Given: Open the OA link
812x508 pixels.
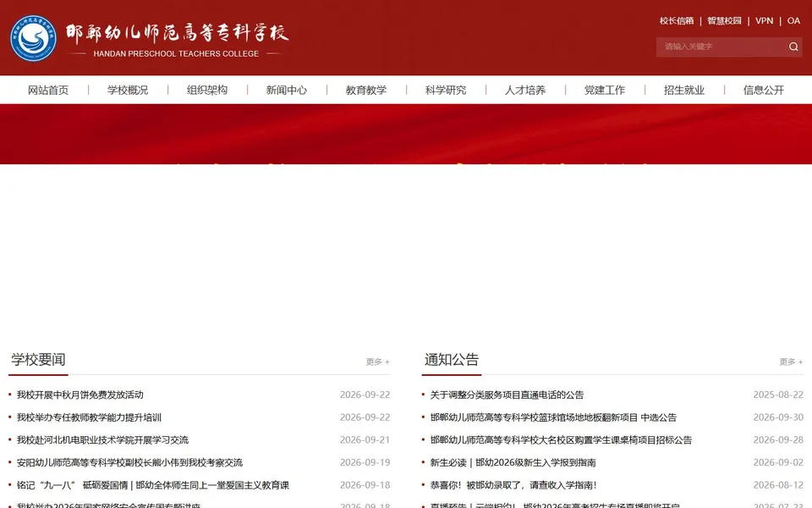Looking at the screenshot, I should (x=793, y=20).
